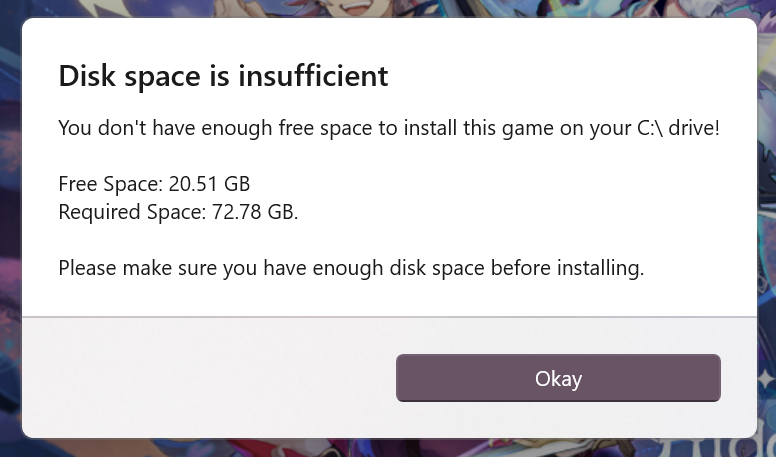Click the background artwork below the dialog
This screenshot has width=776, height=457.
(x=389, y=448)
